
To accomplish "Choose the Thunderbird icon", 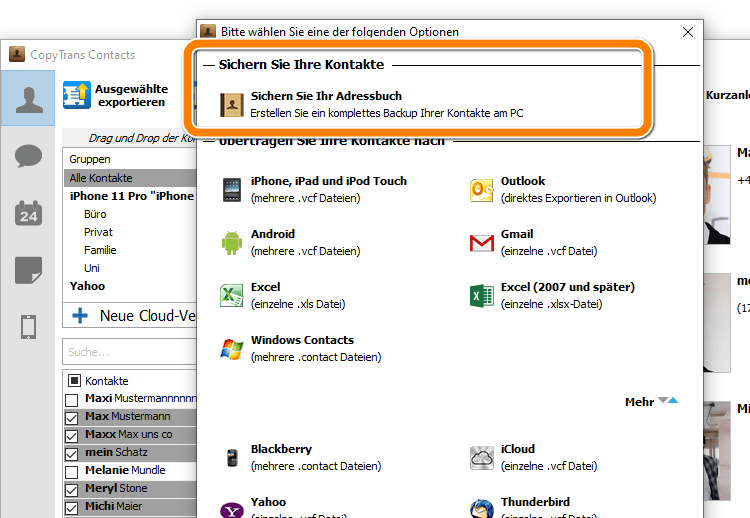I will tap(482, 509).
